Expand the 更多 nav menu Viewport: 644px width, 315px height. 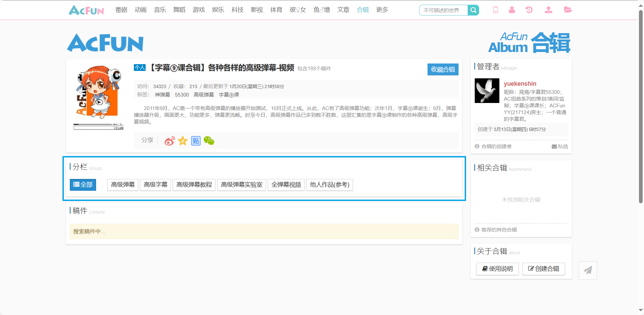(382, 10)
